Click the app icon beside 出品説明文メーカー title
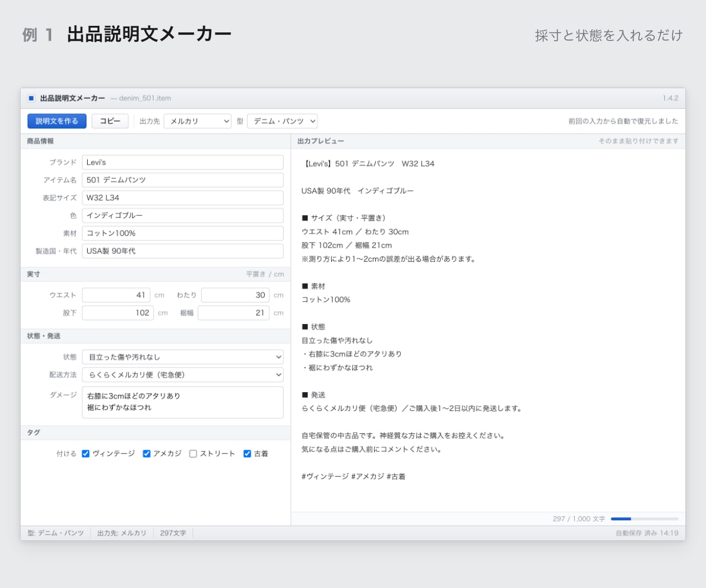Image resolution: width=706 pixels, height=588 pixels. (31, 98)
